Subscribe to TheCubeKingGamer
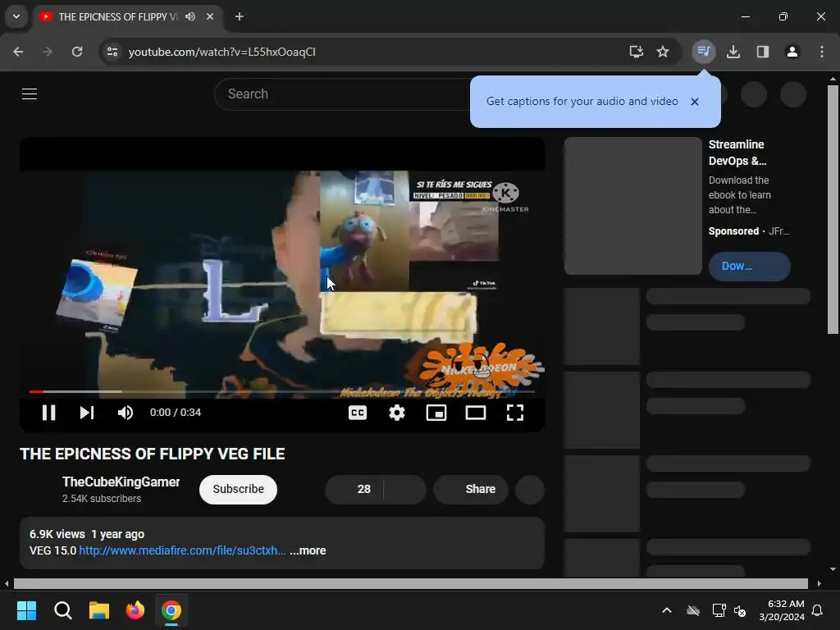This screenshot has height=630, width=840. point(239,489)
